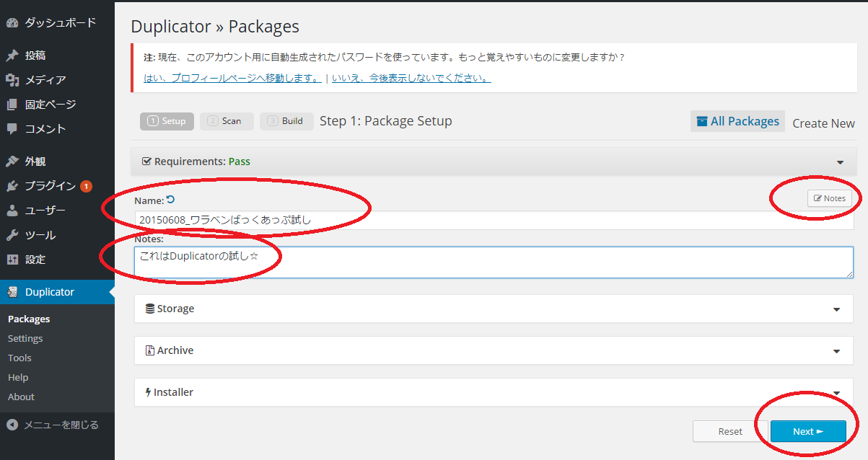Click the 設定 settings icon
Viewport: 868px width, 460px height.
pos(12,260)
